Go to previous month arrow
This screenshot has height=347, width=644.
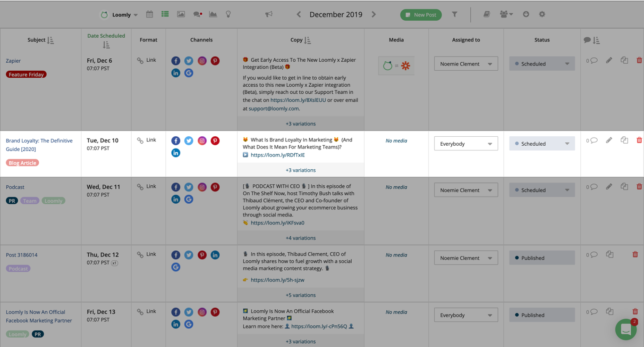pos(299,14)
